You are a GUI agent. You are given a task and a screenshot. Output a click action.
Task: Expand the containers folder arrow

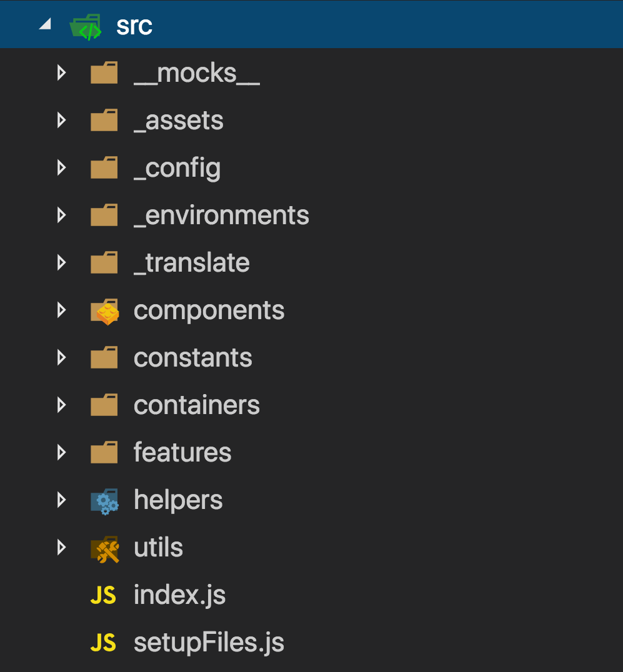61,405
